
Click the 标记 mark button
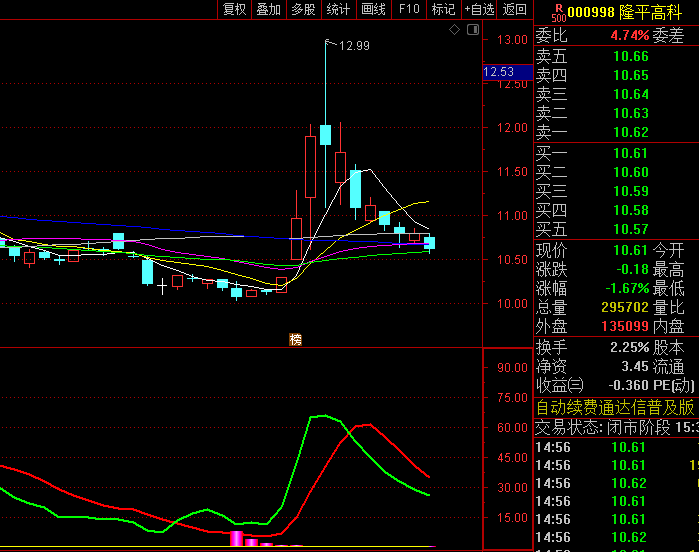click(442, 9)
